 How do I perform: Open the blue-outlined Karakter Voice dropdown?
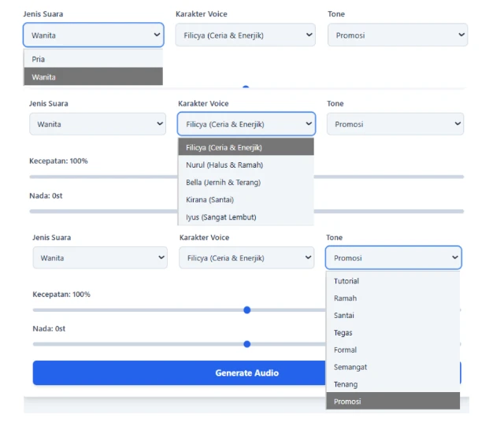tap(246, 124)
